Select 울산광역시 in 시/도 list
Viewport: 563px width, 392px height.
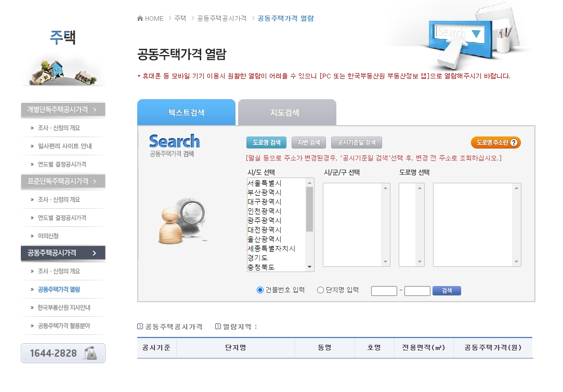276,239
